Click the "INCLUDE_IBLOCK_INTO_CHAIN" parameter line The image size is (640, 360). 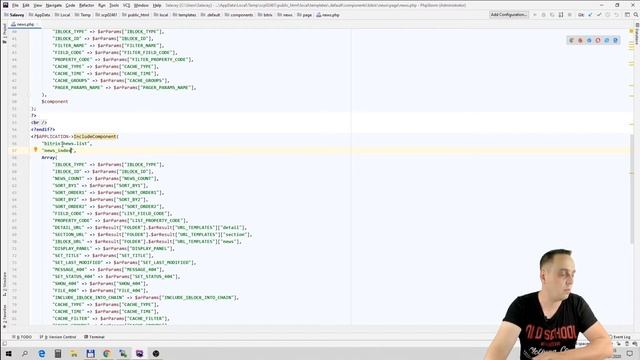tap(145, 298)
